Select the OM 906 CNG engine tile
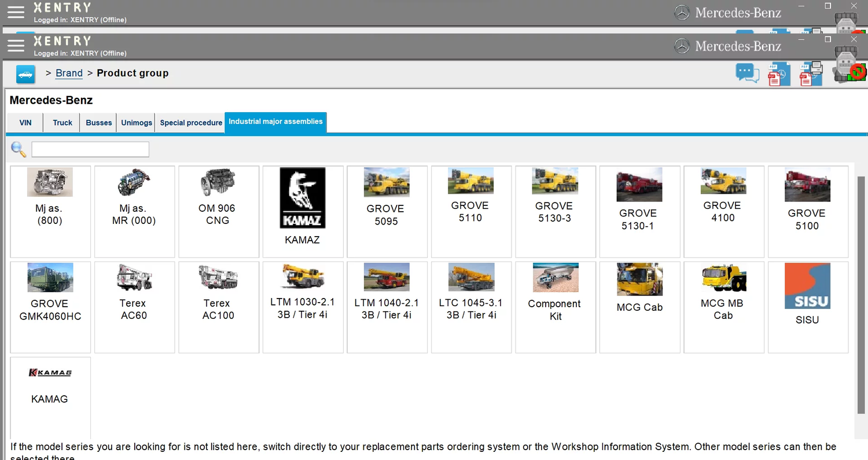Viewport: 868px width, 460px height. pos(218,211)
